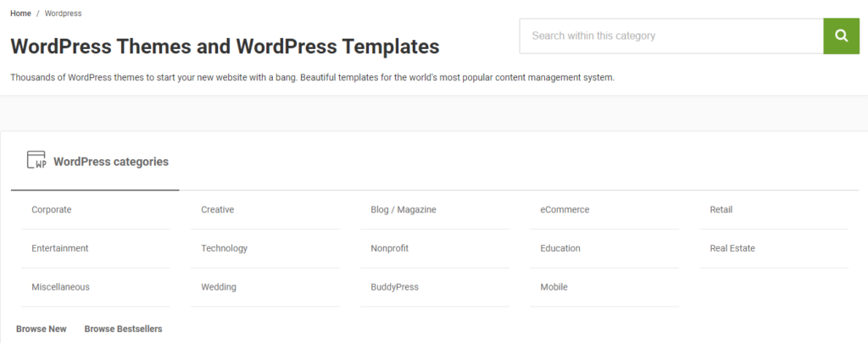Select the Blog / Magazine category
The image size is (868, 343).
[x=403, y=210]
